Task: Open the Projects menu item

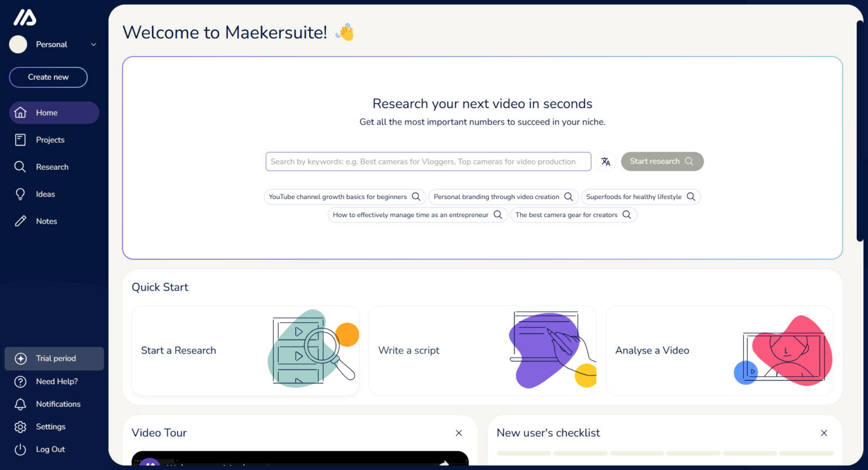Action: coord(50,140)
